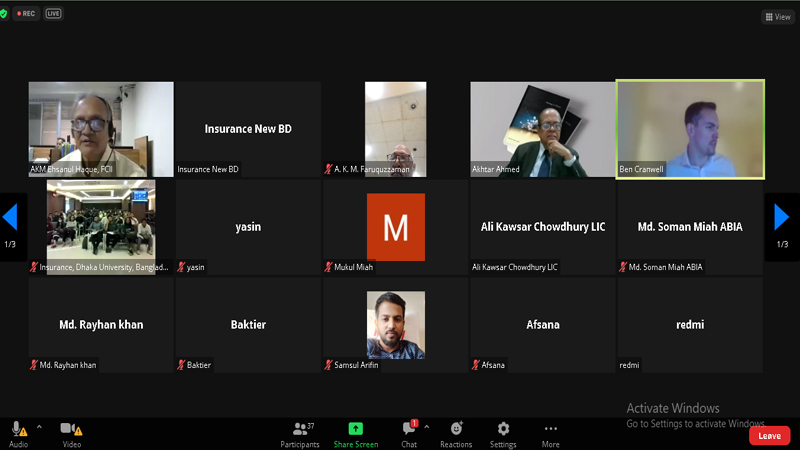Select A. K. M. Faruquzzaman video tile

(x=395, y=129)
